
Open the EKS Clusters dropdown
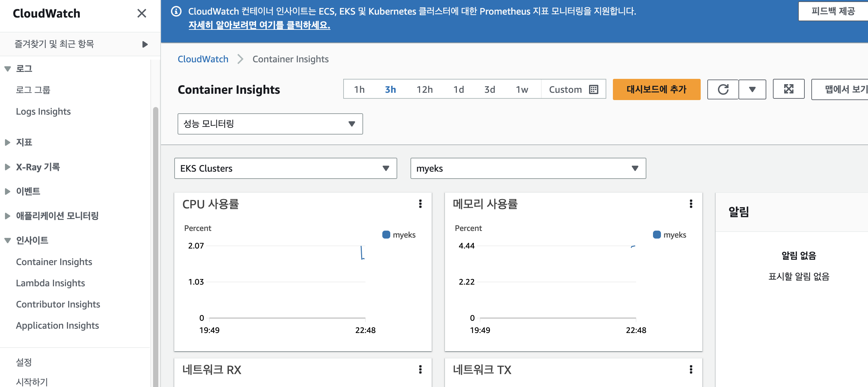[285, 168]
